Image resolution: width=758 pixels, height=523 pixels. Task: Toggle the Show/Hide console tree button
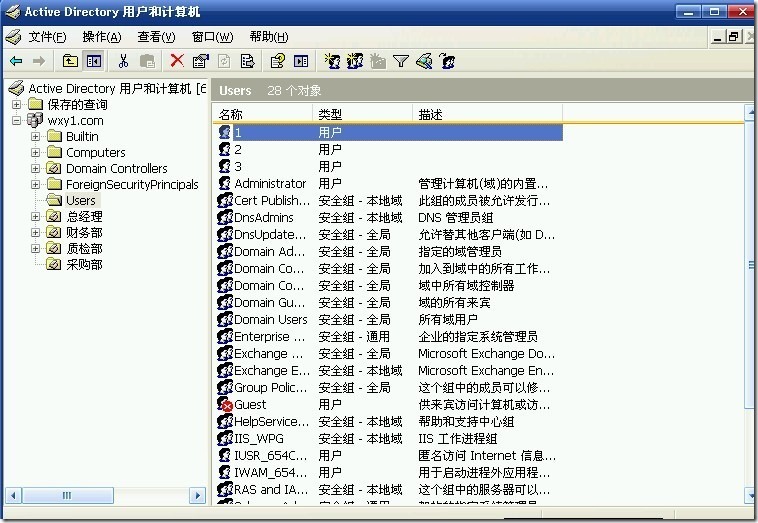(x=93, y=61)
